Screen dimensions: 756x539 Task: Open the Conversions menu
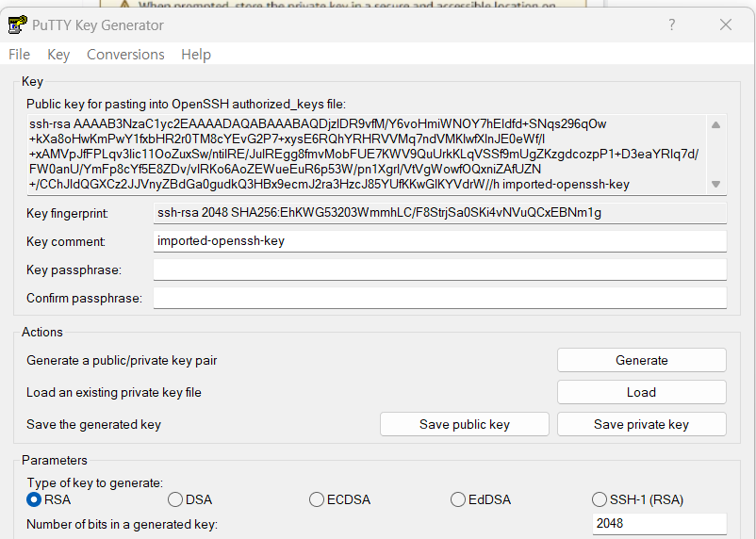[125, 55]
